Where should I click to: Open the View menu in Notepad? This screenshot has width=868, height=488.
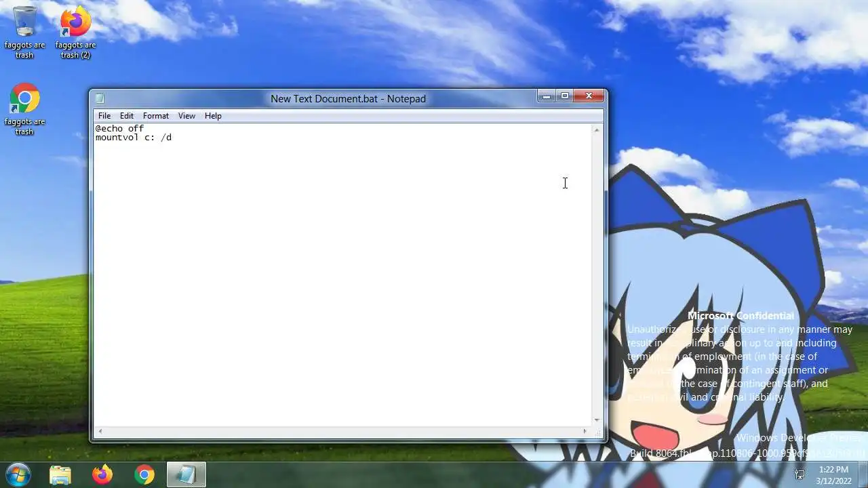point(186,116)
